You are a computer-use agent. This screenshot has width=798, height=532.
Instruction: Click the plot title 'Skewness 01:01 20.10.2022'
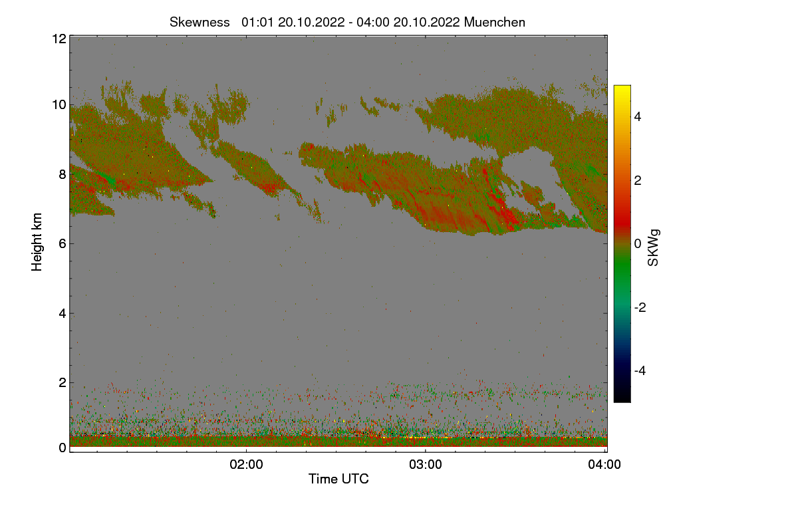347,22
